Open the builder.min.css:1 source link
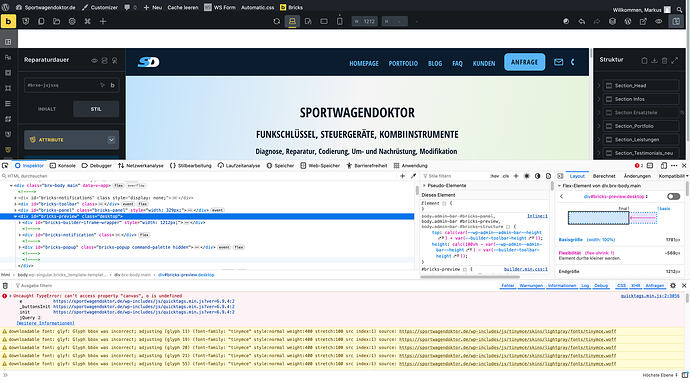The height and width of the screenshot is (381, 690). click(x=526, y=268)
